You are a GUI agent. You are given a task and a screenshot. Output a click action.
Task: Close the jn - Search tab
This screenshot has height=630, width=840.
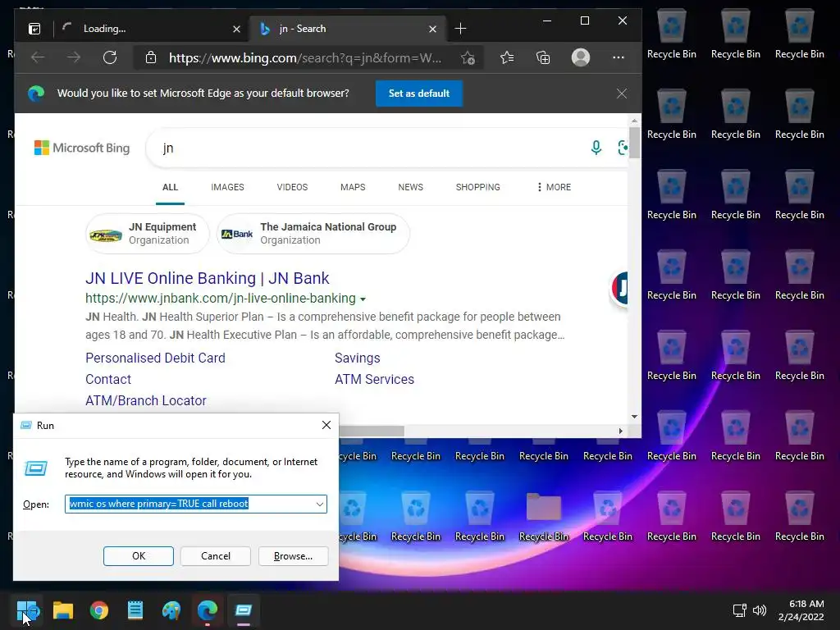(x=432, y=29)
